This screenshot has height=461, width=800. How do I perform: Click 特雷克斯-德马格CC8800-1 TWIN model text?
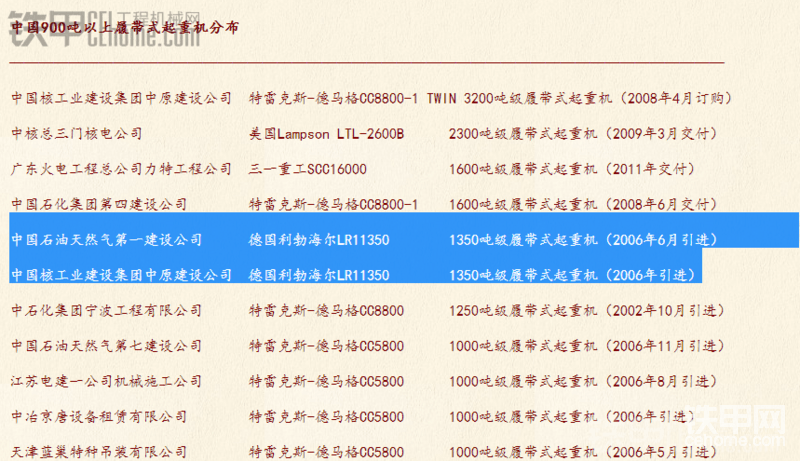(x=352, y=98)
